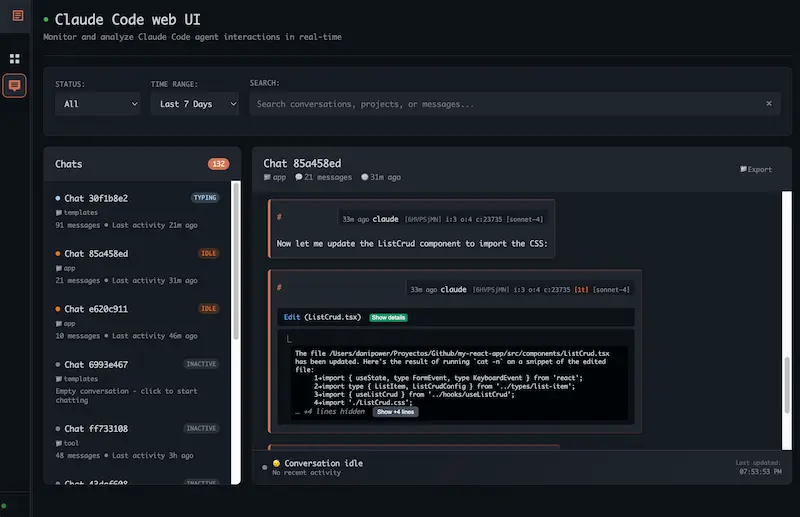Viewport: 800px width, 517px height.
Task: Click the 'Last updated: 07:53:53 PM' text
Action: tap(758, 467)
